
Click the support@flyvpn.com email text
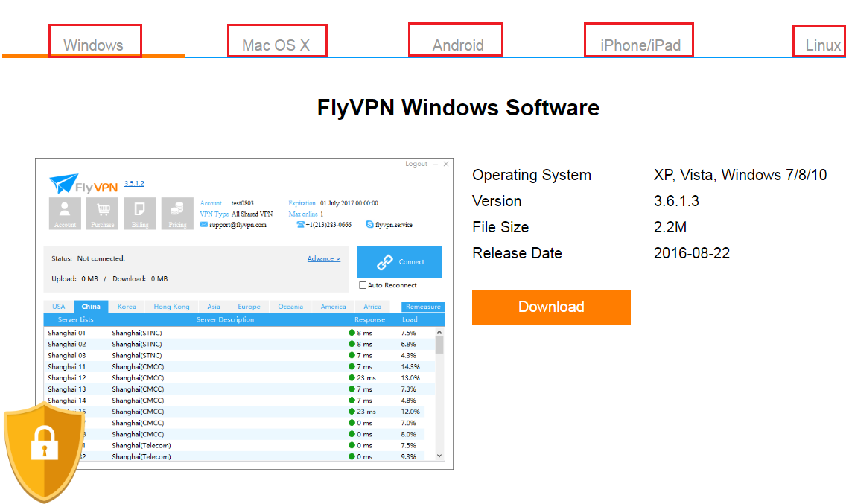click(238, 225)
